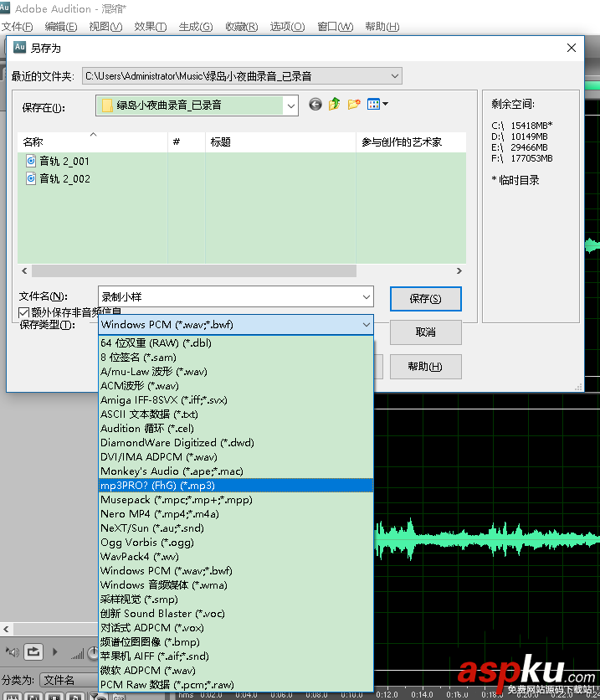Open the 视图(V) menu
Image resolution: width=600 pixels, height=700 pixels.
pos(105,27)
